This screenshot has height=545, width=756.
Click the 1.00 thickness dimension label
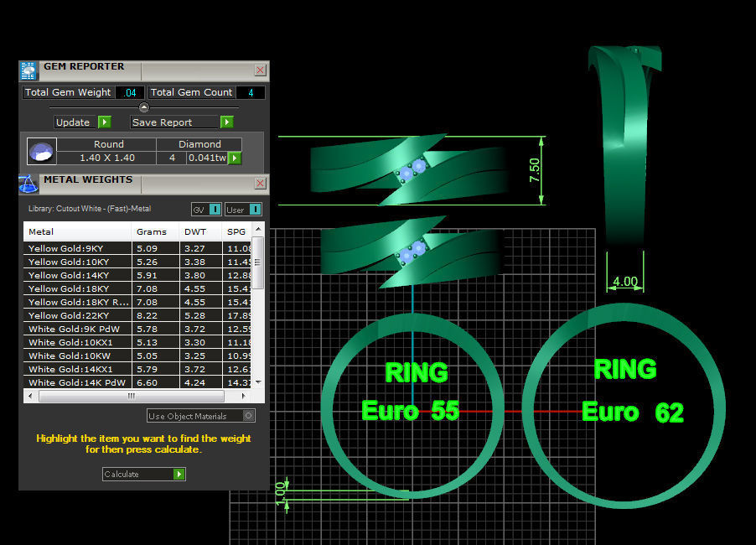click(281, 493)
